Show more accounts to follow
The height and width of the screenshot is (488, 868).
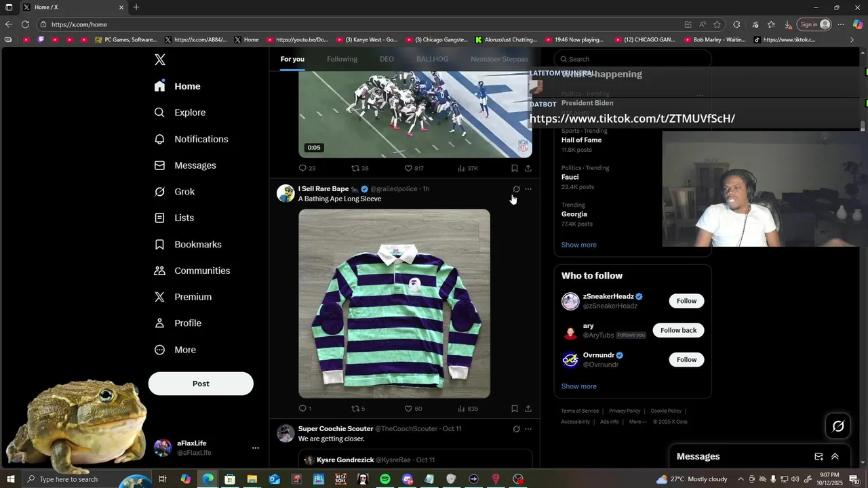pyautogui.click(x=579, y=386)
